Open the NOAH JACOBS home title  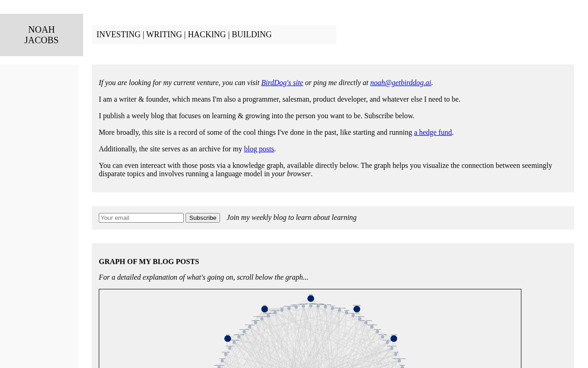click(41, 35)
